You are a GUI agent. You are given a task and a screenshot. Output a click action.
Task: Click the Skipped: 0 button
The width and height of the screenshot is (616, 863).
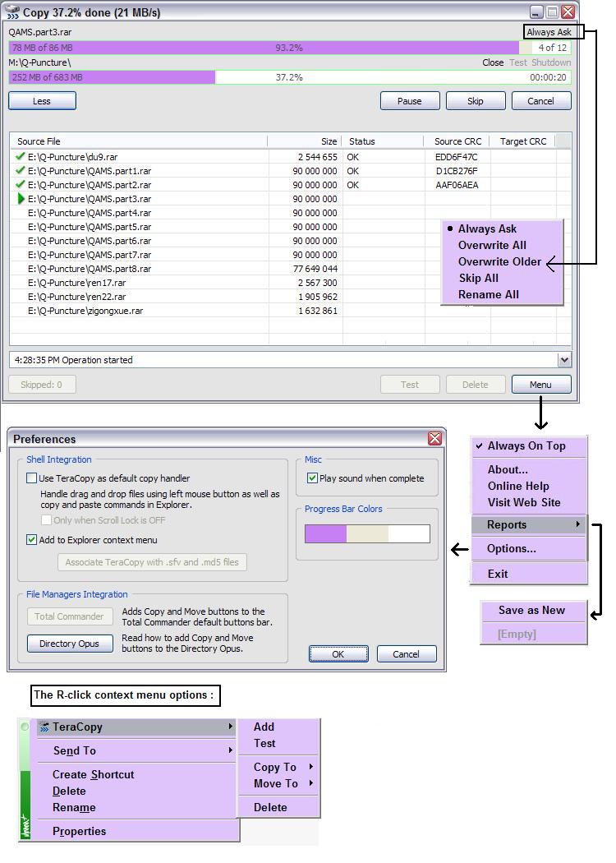[x=42, y=384]
